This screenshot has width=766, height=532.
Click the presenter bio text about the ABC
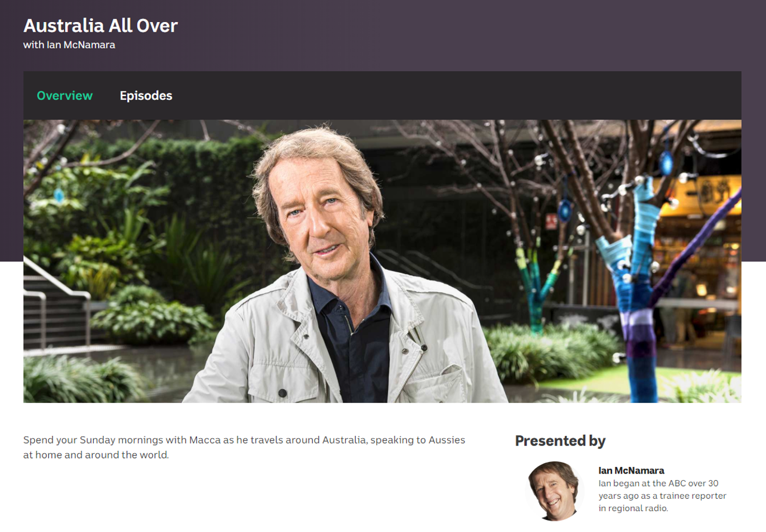point(663,496)
